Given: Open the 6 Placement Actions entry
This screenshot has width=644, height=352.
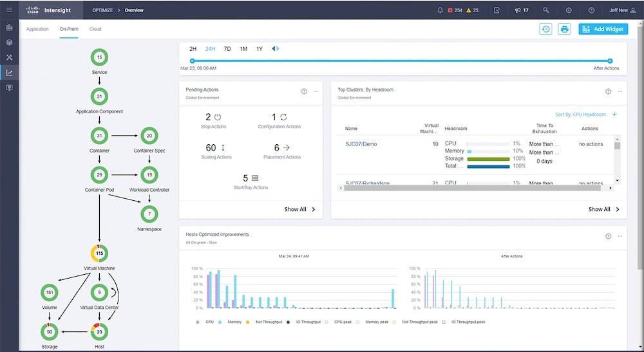Looking at the screenshot, I should pos(282,151).
